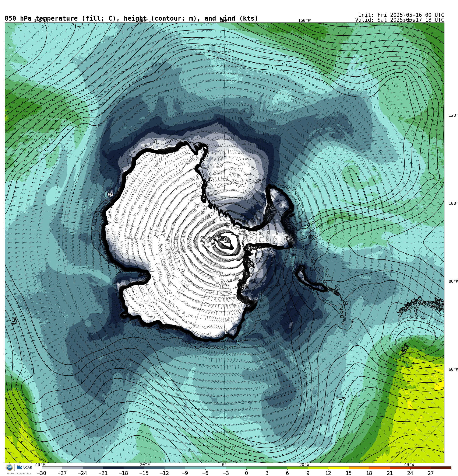The height and width of the screenshot is (476, 458).
Task: Click the −3 colorbar tick label
Action: [226, 473]
